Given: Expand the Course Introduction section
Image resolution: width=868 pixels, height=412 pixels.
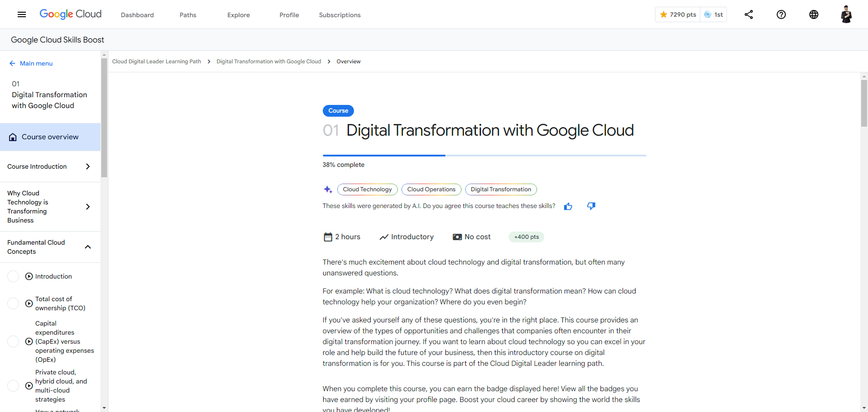Looking at the screenshot, I should pos(50,166).
